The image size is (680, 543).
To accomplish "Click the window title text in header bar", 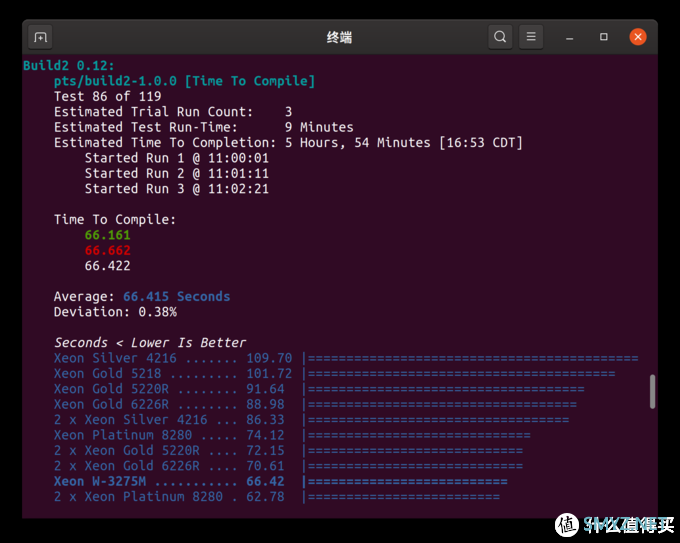I will (339, 37).
